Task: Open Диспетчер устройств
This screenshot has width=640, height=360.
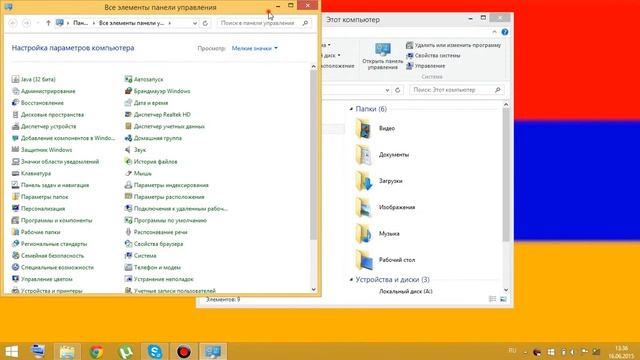Action: point(44,127)
